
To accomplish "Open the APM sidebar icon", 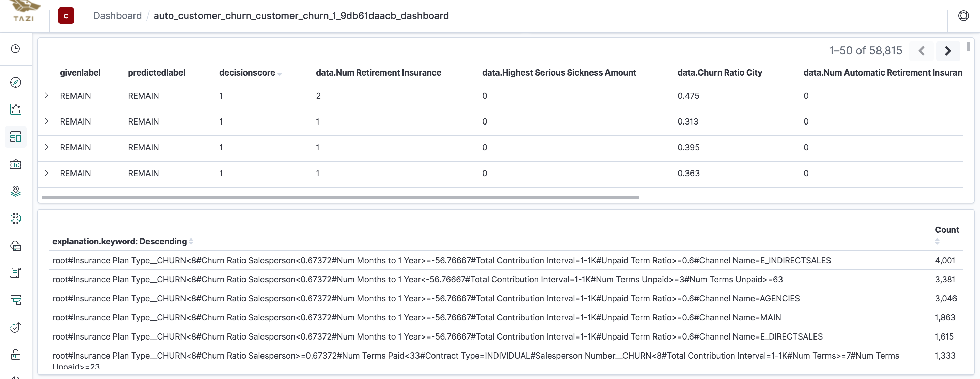I will 15,300.
